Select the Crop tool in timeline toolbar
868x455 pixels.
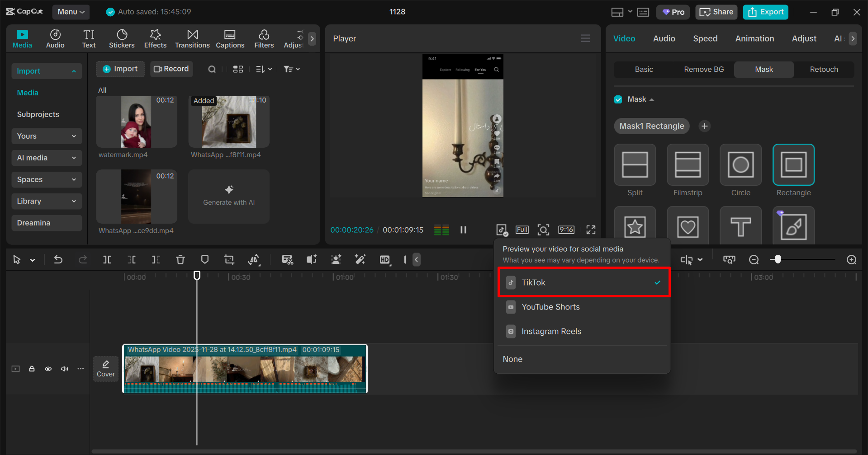229,260
